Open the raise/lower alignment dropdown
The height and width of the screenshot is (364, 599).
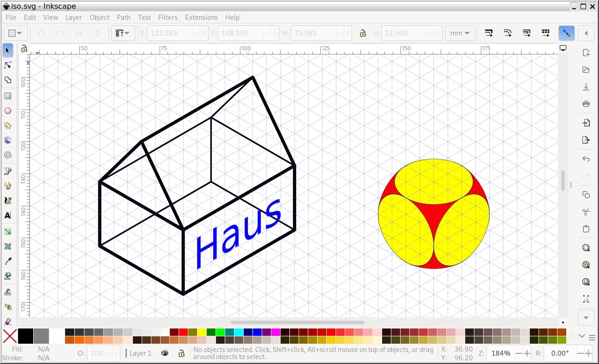coord(123,33)
